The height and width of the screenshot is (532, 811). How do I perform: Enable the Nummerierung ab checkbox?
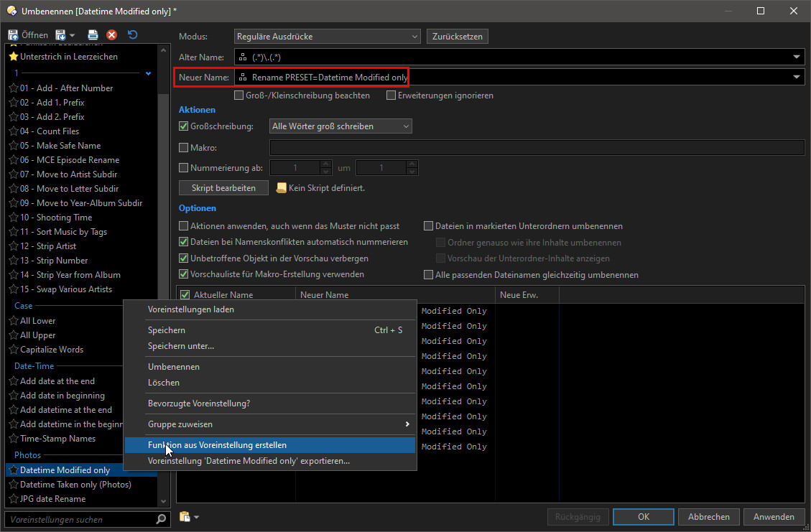point(183,167)
